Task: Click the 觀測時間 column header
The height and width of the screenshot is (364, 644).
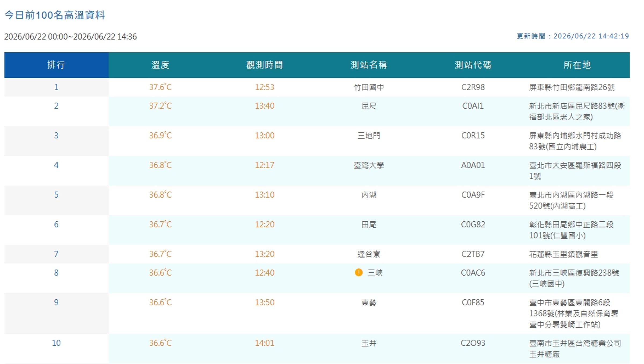Action: click(265, 65)
